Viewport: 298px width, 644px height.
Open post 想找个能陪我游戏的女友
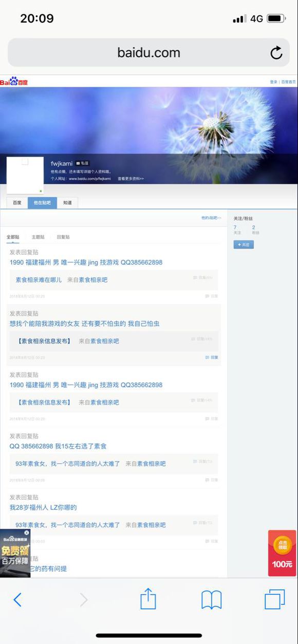(84, 324)
